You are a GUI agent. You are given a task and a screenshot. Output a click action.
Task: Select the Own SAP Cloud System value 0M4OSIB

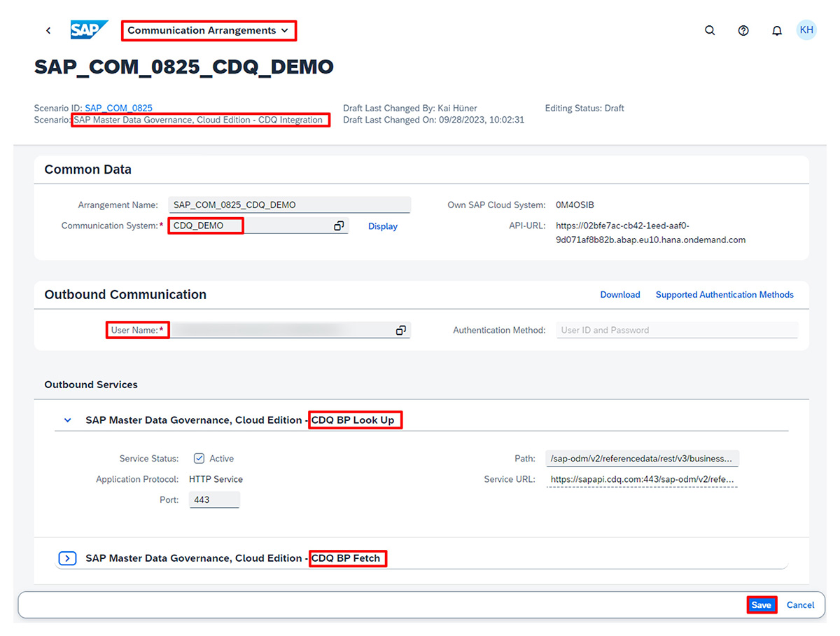coord(575,205)
